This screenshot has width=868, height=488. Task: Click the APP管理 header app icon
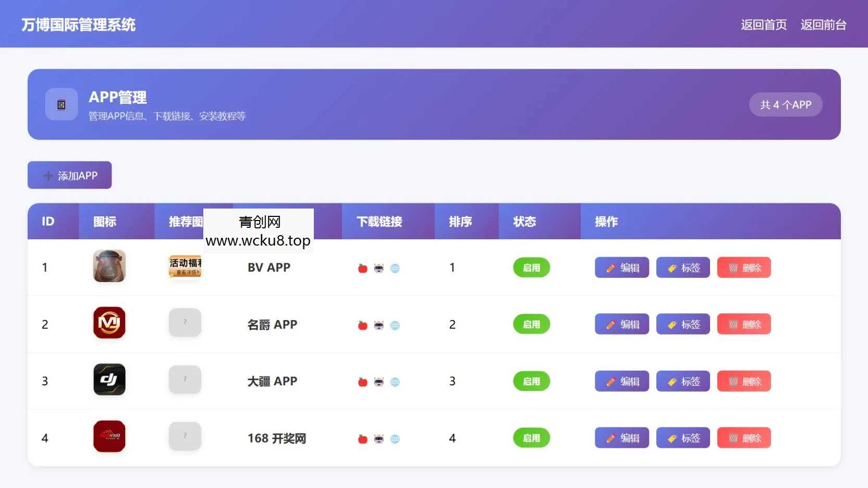tap(61, 104)
